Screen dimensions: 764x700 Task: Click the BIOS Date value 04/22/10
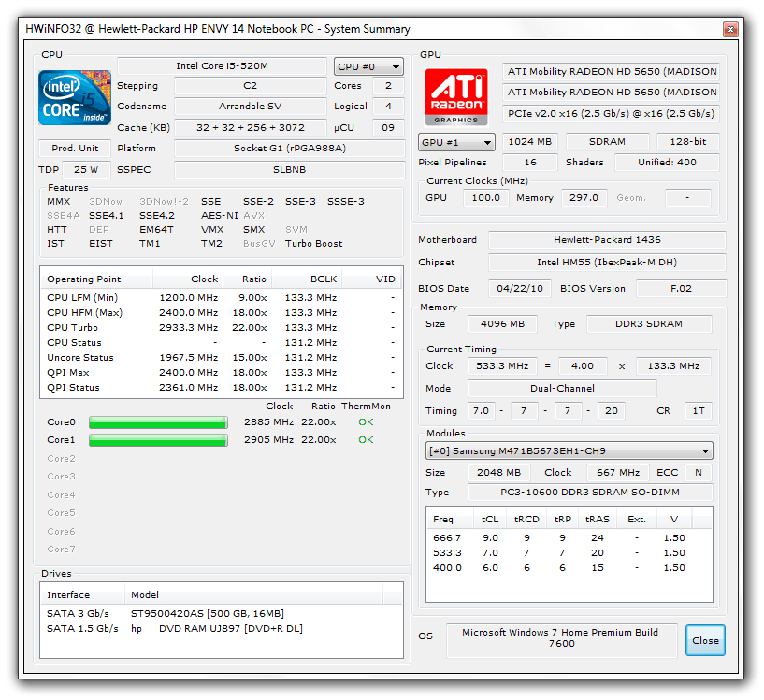tap(520, 289)
